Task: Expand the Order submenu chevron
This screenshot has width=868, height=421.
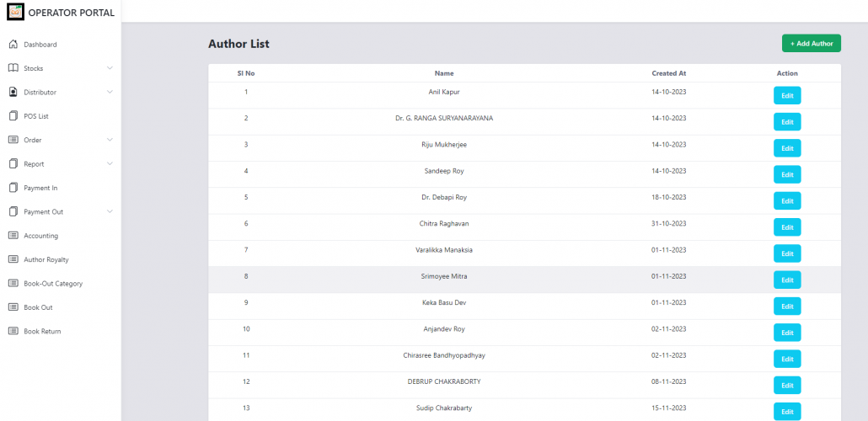Action: coord(110,140)
